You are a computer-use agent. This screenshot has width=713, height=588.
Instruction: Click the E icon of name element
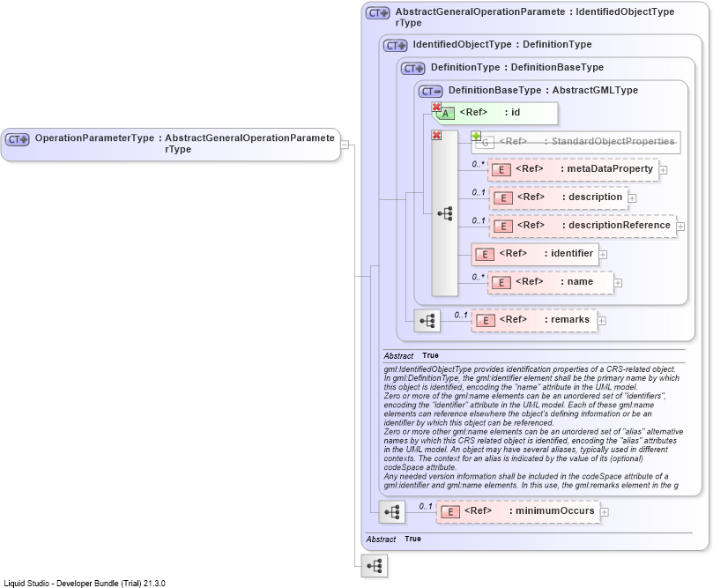tap(501, 283)
